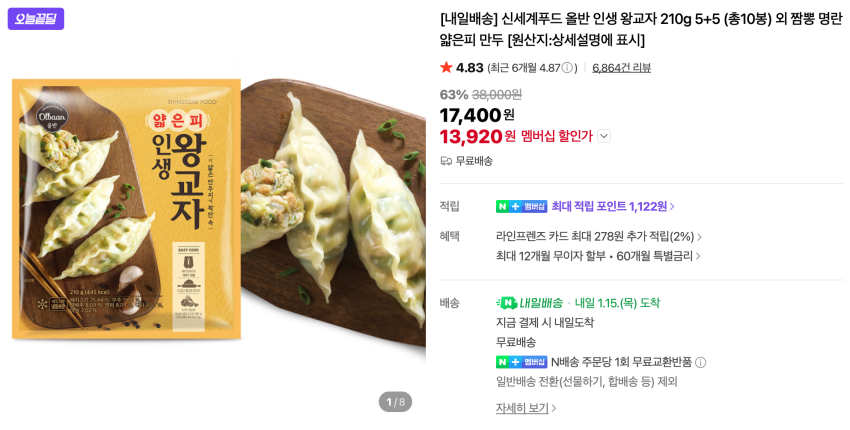Click the 13,920원 membership price
This screenshot has height=430, width=850.
pos(477,136)
